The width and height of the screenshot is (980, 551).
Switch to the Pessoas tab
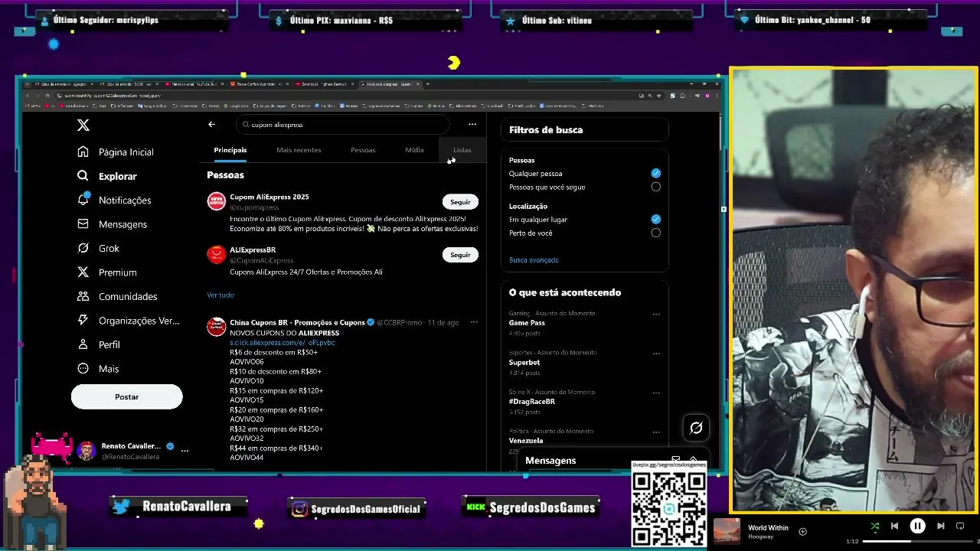click(x=363, y=150)
